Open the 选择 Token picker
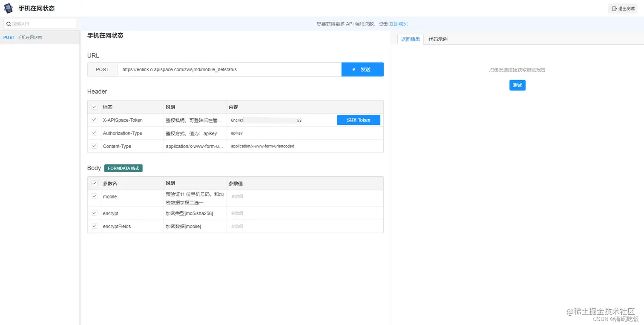 point(358,120)
